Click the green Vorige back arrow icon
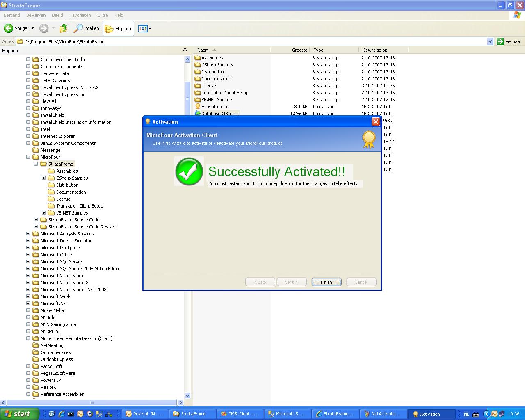The height and width of the screenshot is (420, 525). coord(9,28)
